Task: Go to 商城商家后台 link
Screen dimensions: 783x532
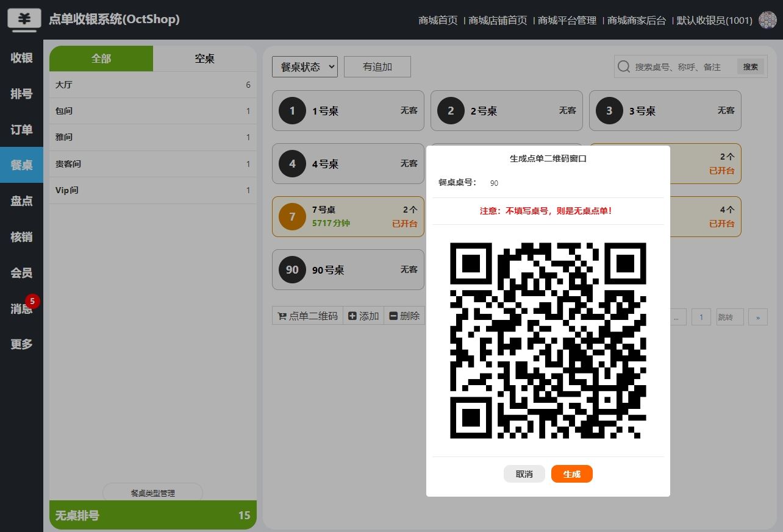Action: click(637, 20)
